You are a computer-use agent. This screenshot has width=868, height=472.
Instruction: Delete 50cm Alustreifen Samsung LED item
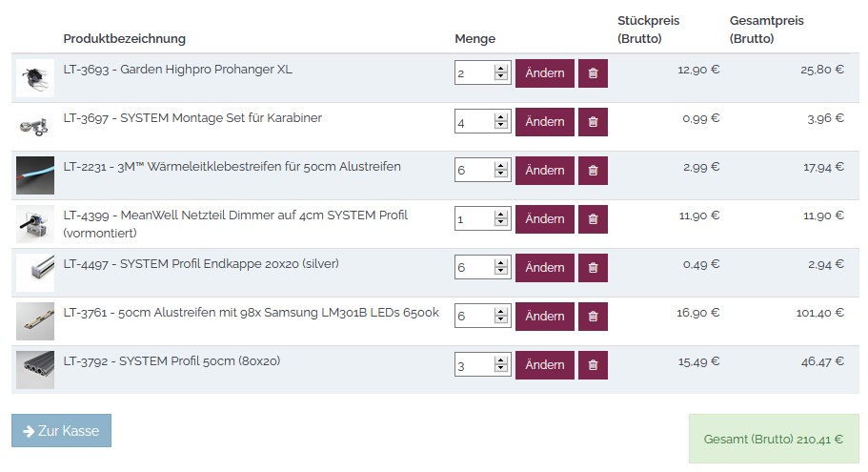pyautogui.click(x=593, y=317)
